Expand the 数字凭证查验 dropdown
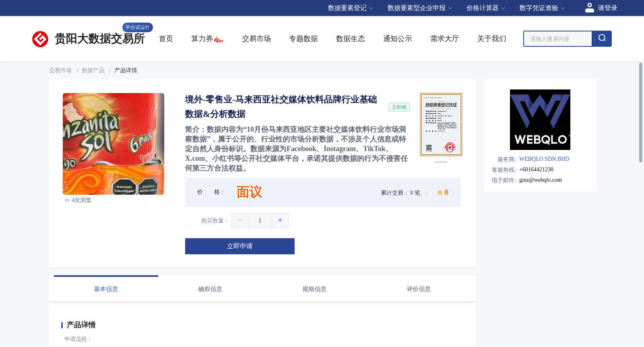Viewport: 644px width, 347px height. pos(542,8)
